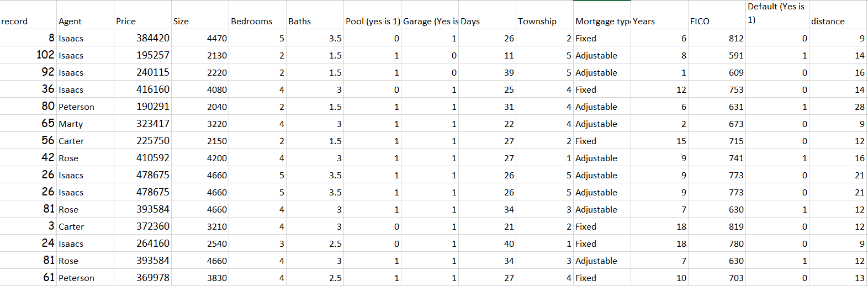Click the Baths header cell
The image size is (868, 286).
[315, 15]
